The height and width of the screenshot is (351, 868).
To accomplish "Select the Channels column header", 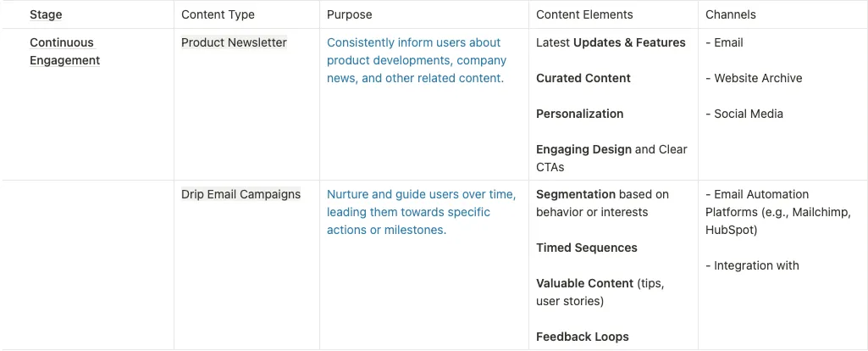I will (x=731, y=14).
